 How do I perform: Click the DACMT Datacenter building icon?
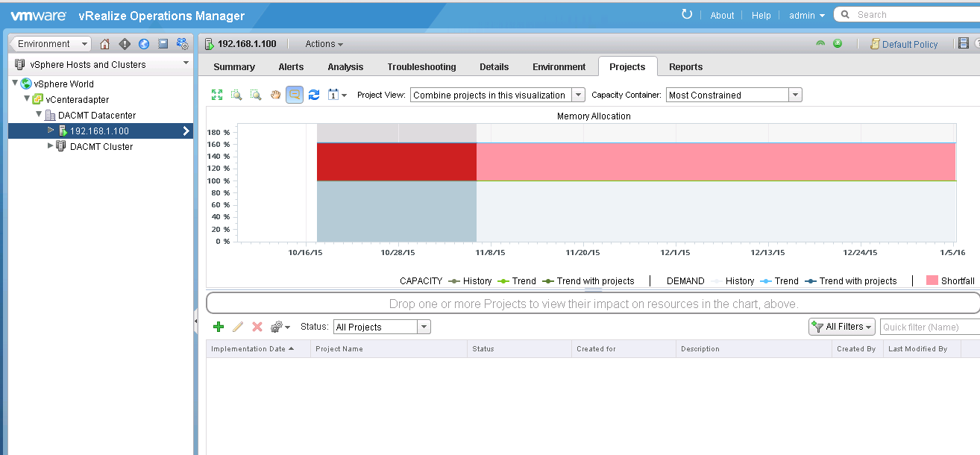pyautogui.click(x=50, y=115)
